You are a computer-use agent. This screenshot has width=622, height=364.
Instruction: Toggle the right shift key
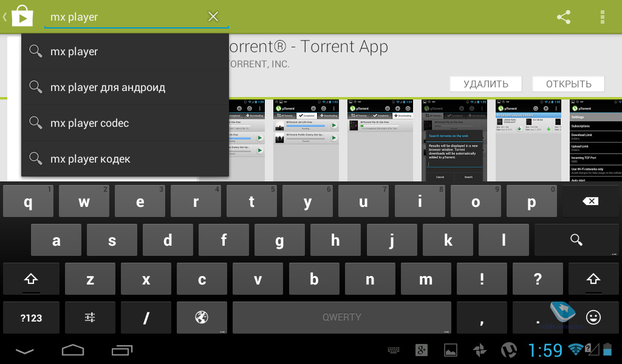click(x=593, y=279)
